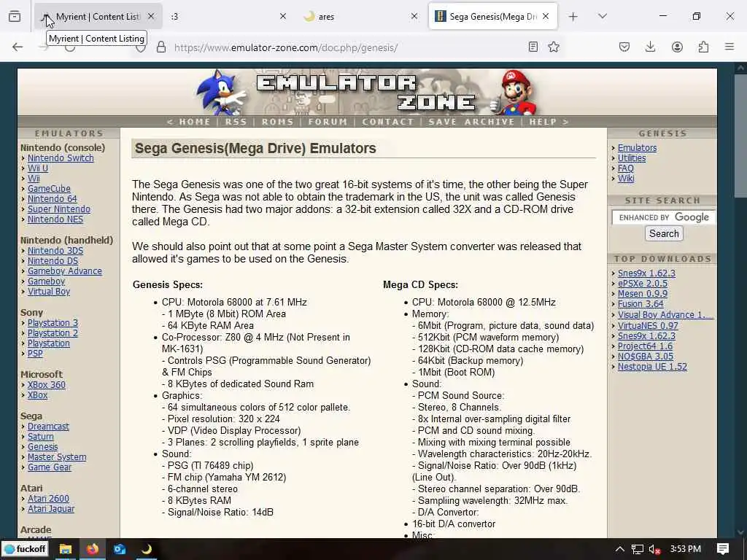Click the page vertical scrollbar thumb
747x560 pixels.
pos(740,136)
